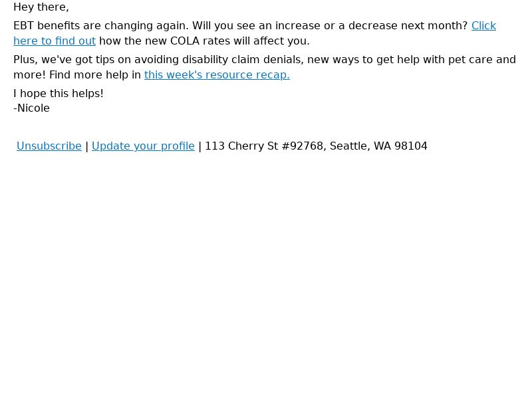532x399 pixels.
Task: Click the 'Will you see an increase' question
Action: click(x=330, y=26)
